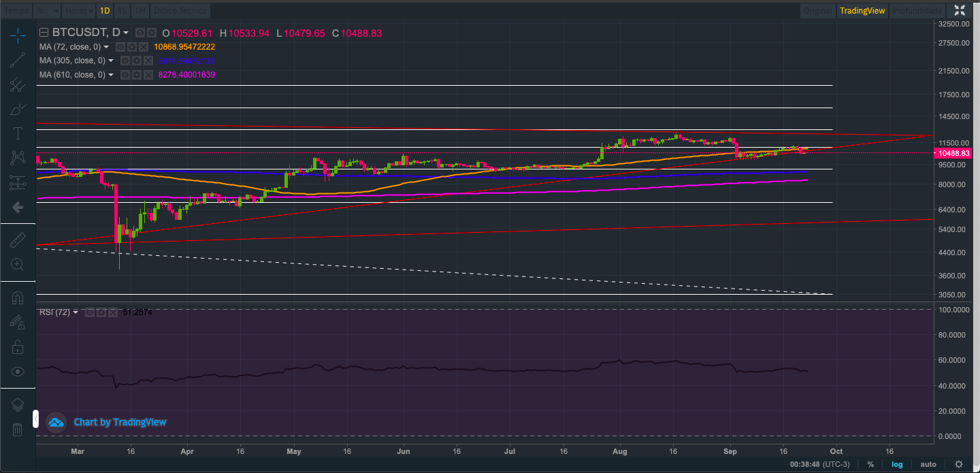Screen dimensions: 980x473
Task: Open the Índice Técnico indicators menu
Action: point(180,11)
